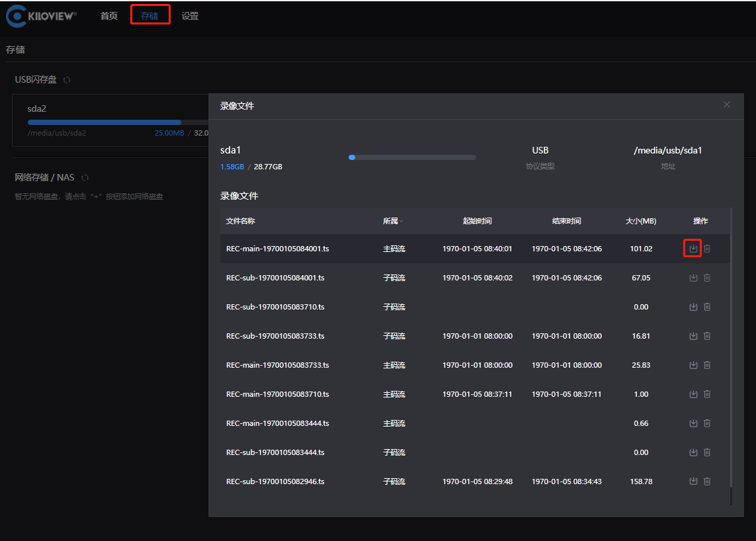Download REC-main-19700105083710.ts file
Image resolution: width=756 pixels, height=541 pixels.
(x=693, y=394)
